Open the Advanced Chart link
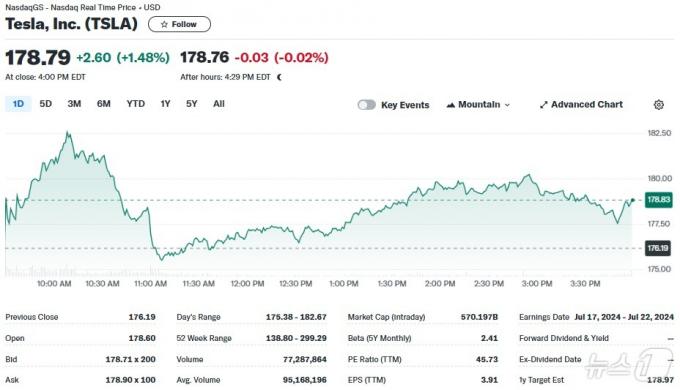 point(581,105)
